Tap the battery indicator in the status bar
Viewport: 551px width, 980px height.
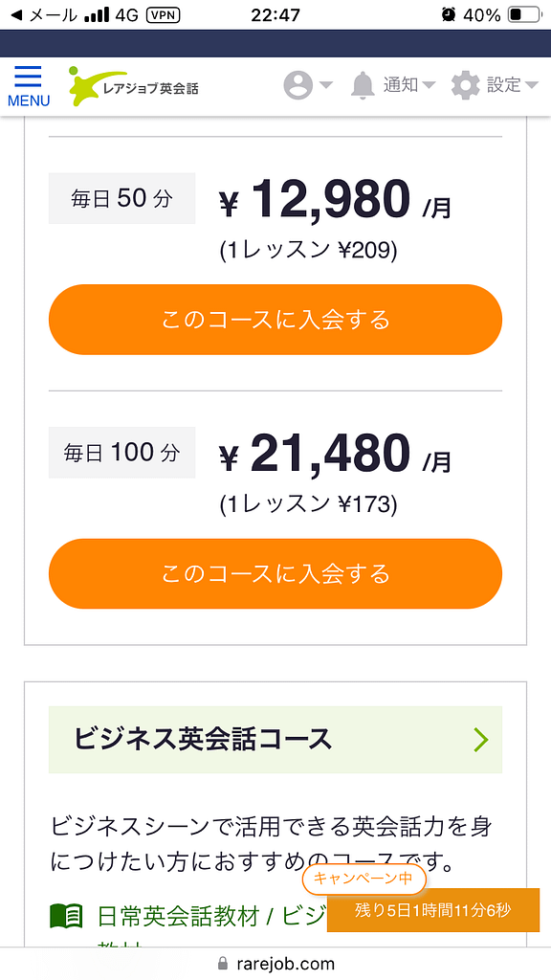[x=522, y=15]
